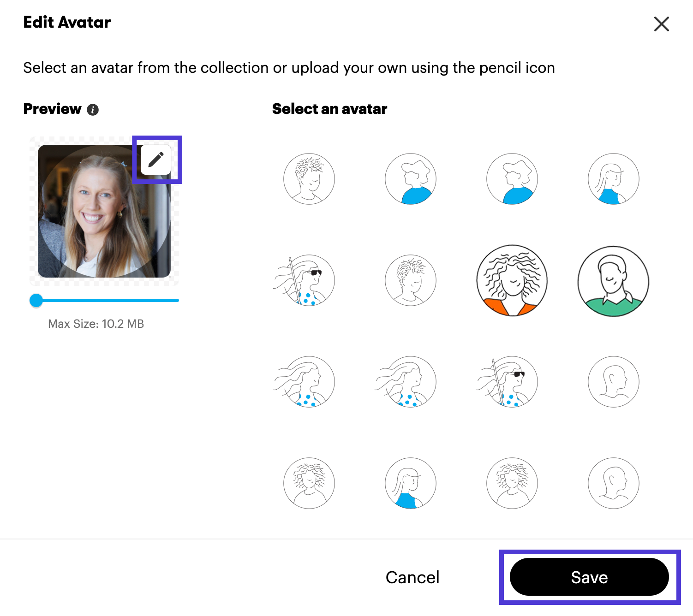Select the curly-haired woman in orange jacket avatar
The image size is (693, 616).
[512, 280]
